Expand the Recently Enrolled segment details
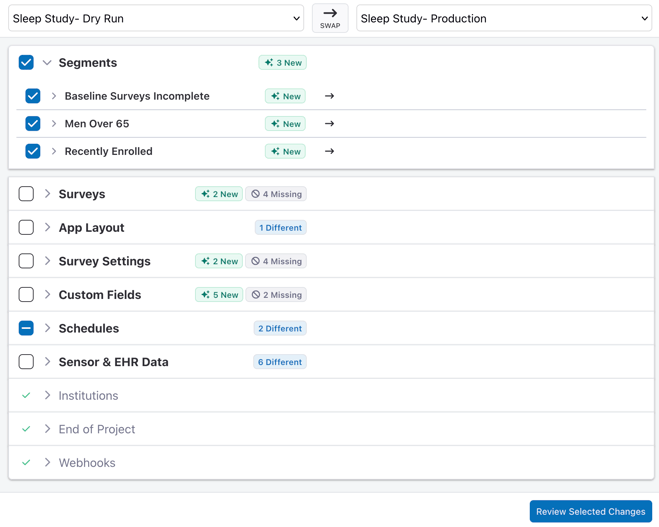This screenshot has height=527, width=659. (54, 152)
